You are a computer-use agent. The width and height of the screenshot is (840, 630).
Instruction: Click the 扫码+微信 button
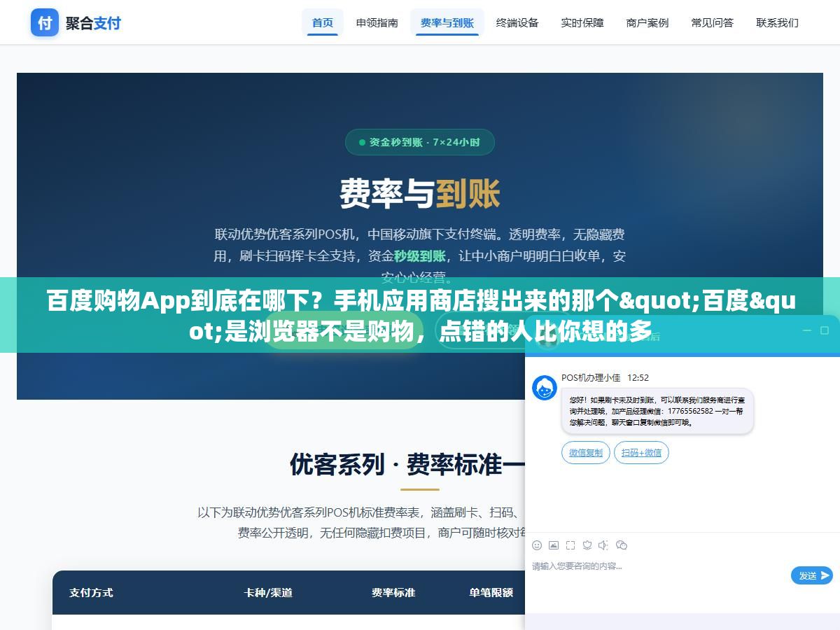click(642, 453)
